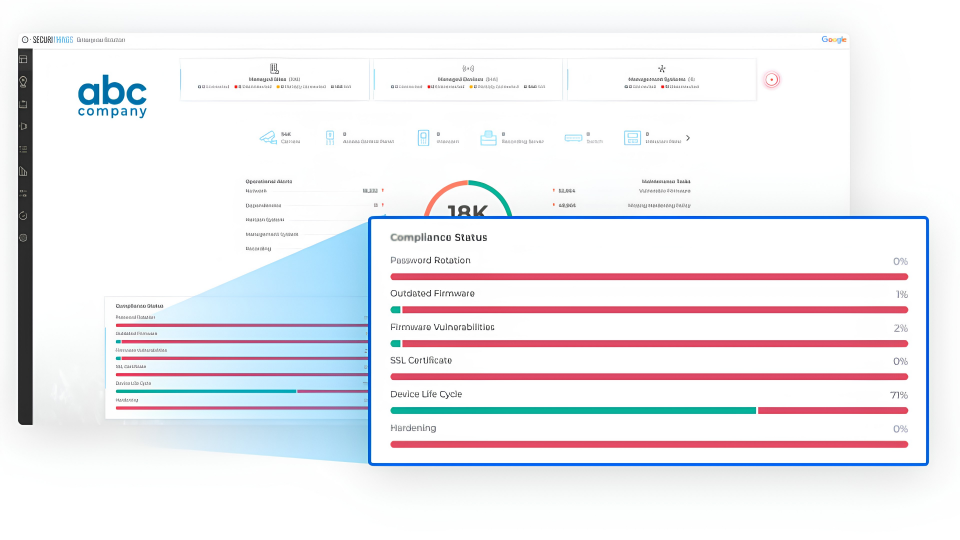The width and height of the screenshot is (960, 540).
Task: Select the Switch device icon
Action: pos(573,138)
